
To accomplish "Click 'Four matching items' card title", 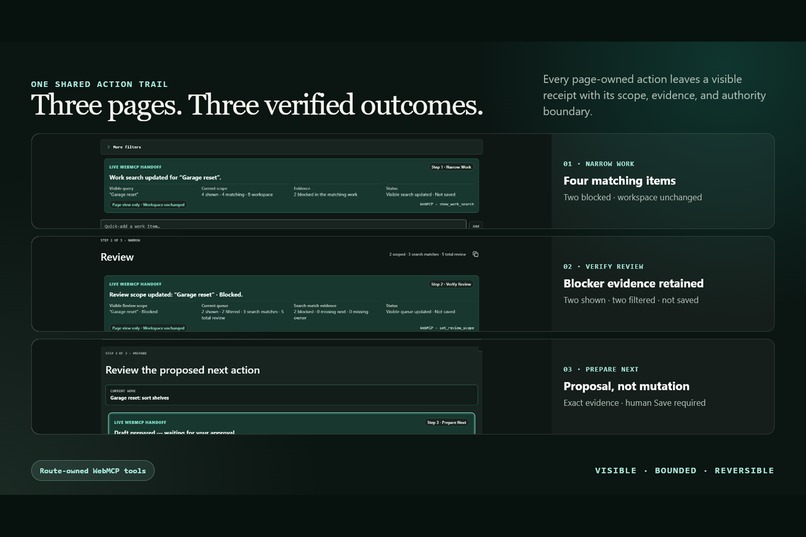I will 619,181.
